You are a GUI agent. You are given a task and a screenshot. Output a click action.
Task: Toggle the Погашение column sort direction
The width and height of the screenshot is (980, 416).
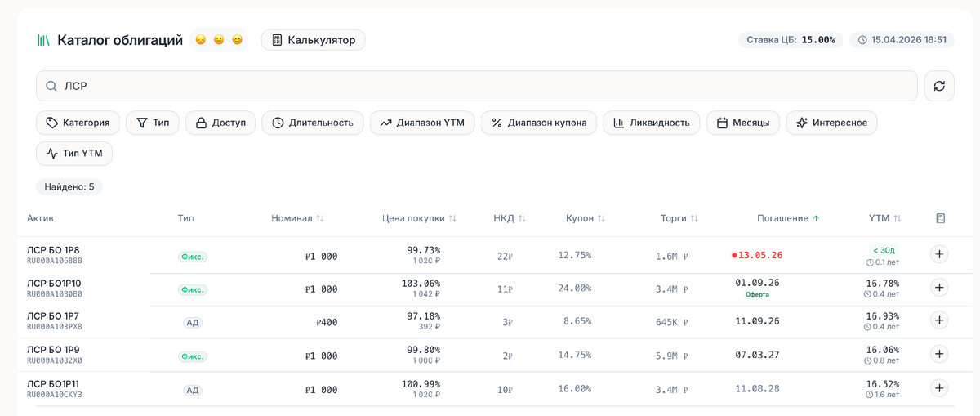coord(788,218)
